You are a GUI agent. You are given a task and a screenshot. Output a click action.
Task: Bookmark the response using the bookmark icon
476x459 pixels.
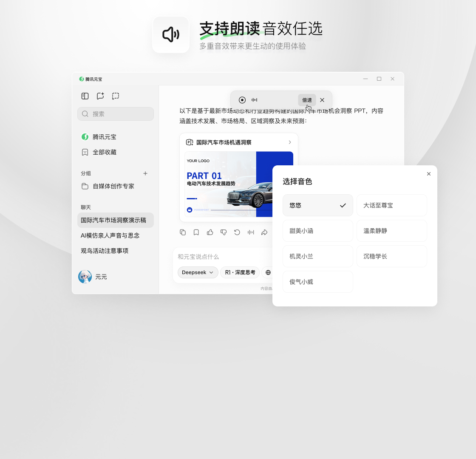[196, 232]
